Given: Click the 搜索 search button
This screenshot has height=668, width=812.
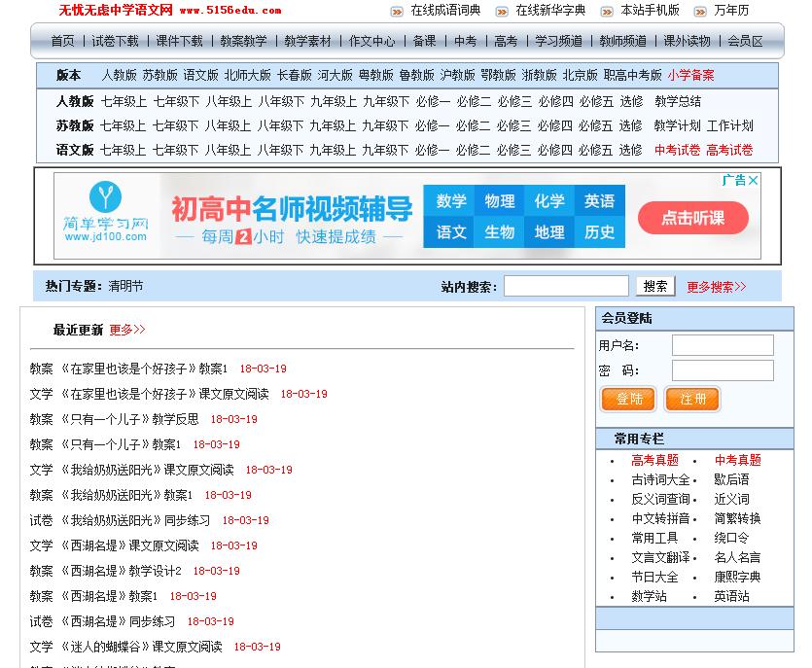Looking at the screenshot, I should pyautogui.click(x=655, y=286).
